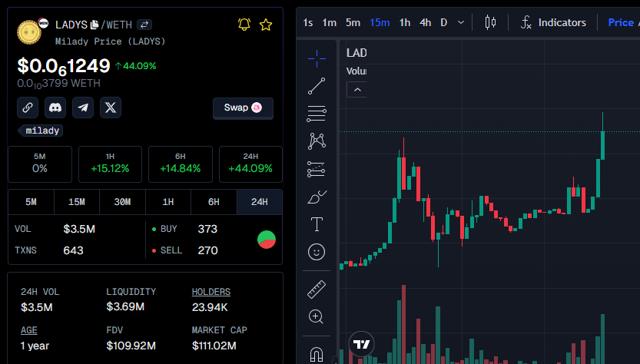Select the milady tag
Viewport: 640px width, 364px height.
(x=40, y=131)
